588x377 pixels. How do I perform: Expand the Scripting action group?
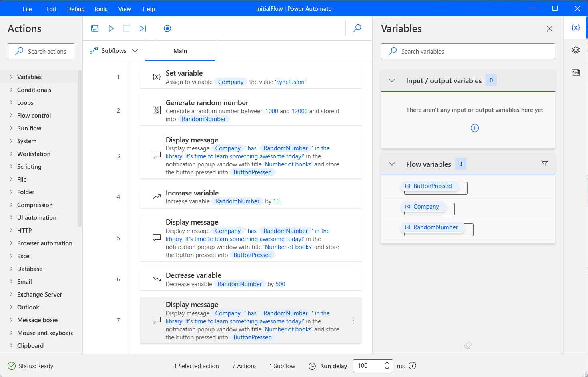(x=11, y=166)
